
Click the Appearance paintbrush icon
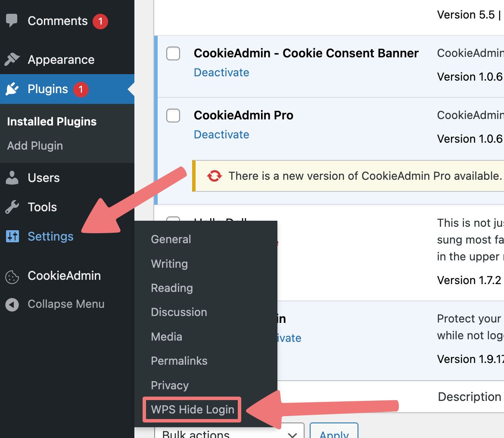[x=12, y=59]
